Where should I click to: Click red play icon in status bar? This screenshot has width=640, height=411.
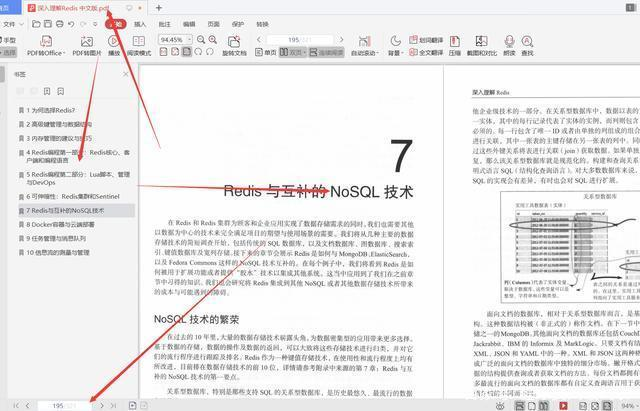click(x=563, y=406)
